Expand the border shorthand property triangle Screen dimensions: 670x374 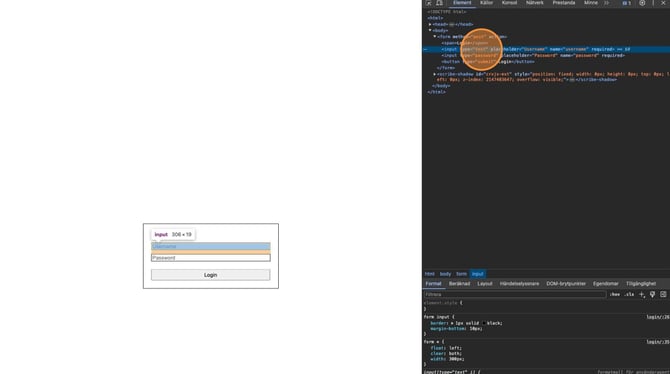point(452,324)
